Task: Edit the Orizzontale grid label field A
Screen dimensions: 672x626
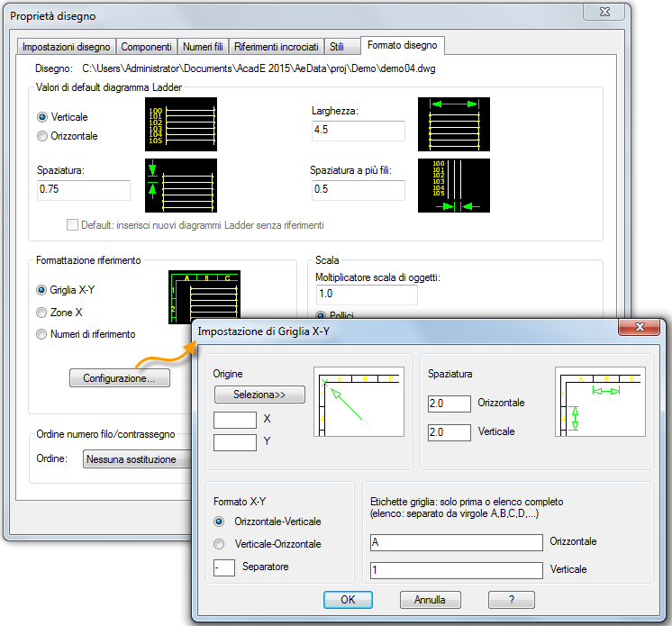Action: tap(457, 542)
